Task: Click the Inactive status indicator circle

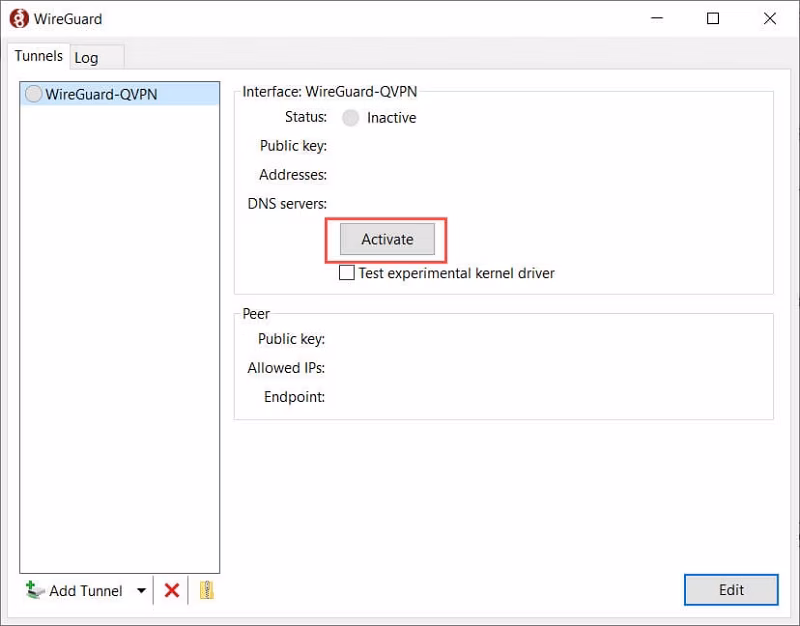Action: pos(351,118)
